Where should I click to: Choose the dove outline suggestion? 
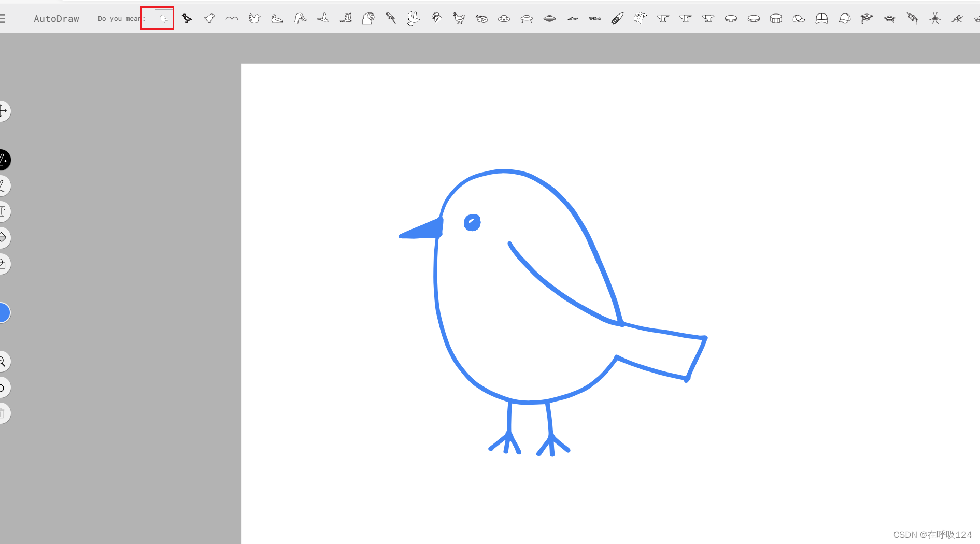pos(254,19)
